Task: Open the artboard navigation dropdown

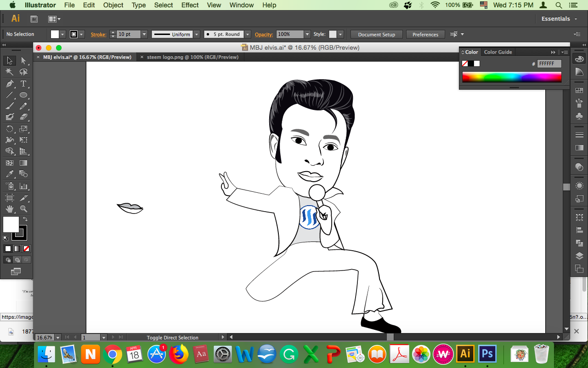Action: (x=104, y=338)
